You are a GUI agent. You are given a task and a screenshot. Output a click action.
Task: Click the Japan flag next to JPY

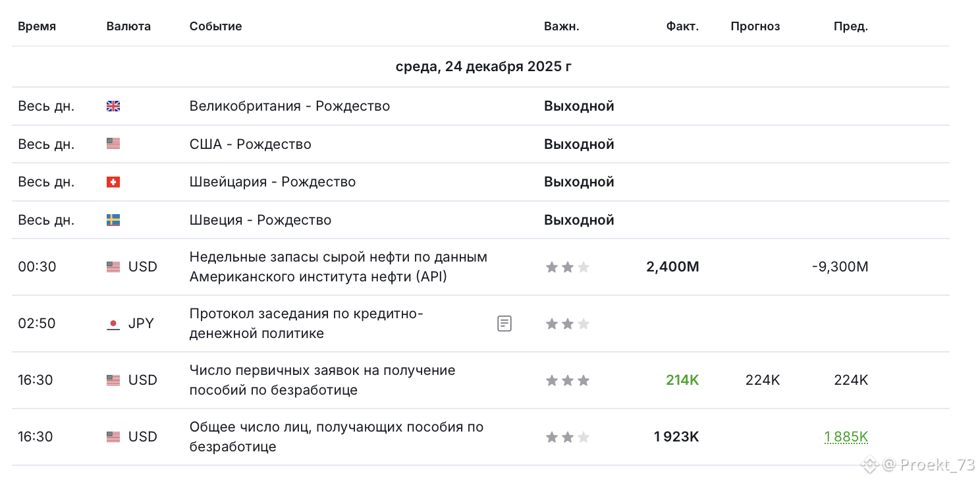(113, 324)
